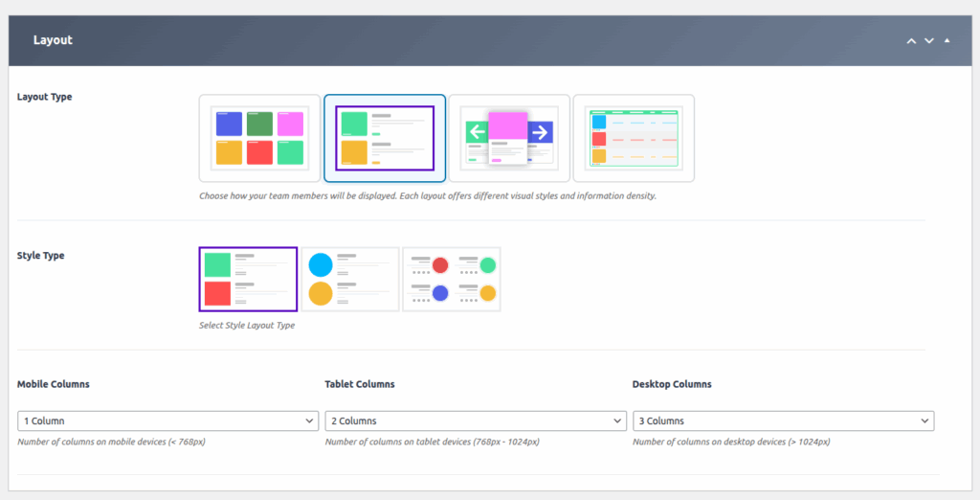Image resolution: width=980 pixels, height=500 pixels.
Task: Pick the carousel layout type with arrows
Action: tap(509, 138)
